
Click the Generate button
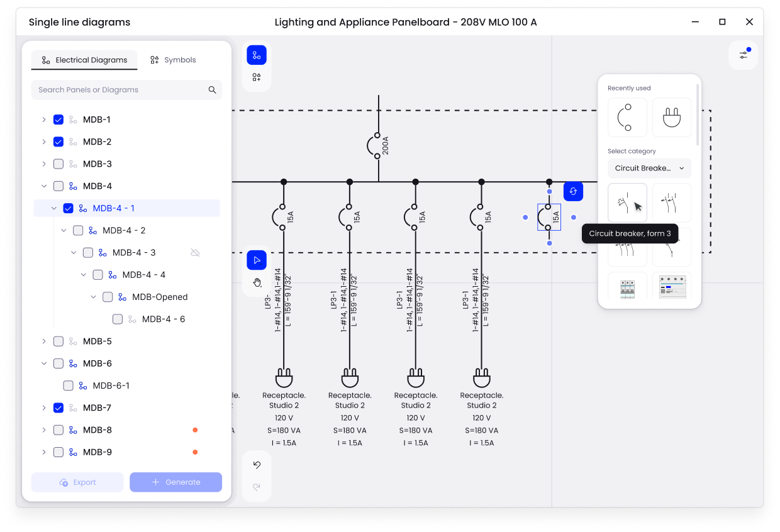[175, 482]
